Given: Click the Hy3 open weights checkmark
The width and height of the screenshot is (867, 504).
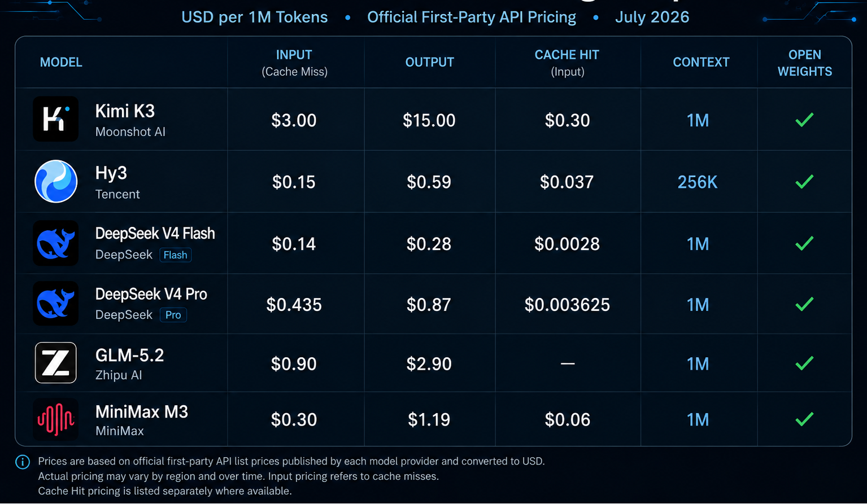Looking at the screenshot, I should [x=804, y=182].
